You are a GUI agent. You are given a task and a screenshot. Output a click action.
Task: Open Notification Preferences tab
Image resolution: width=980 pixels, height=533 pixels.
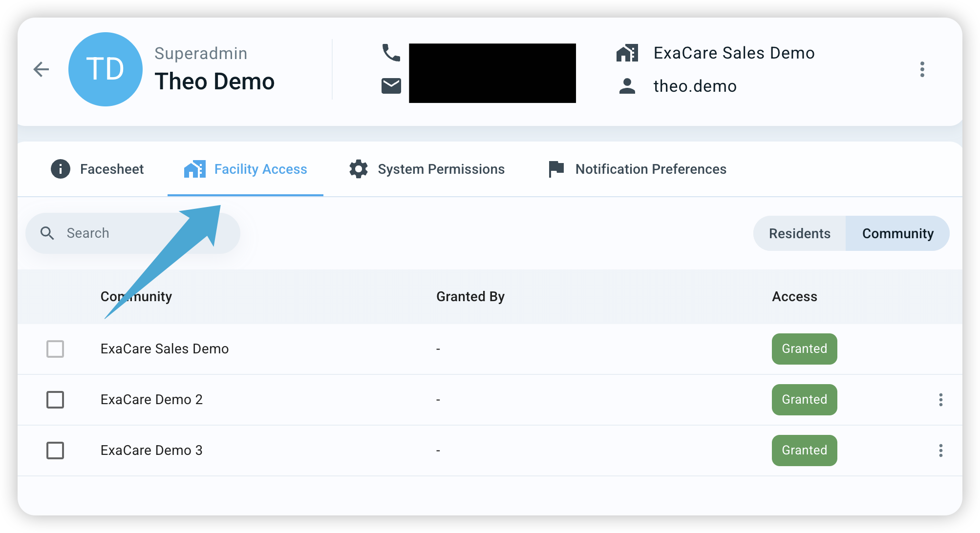click(637, 169)
